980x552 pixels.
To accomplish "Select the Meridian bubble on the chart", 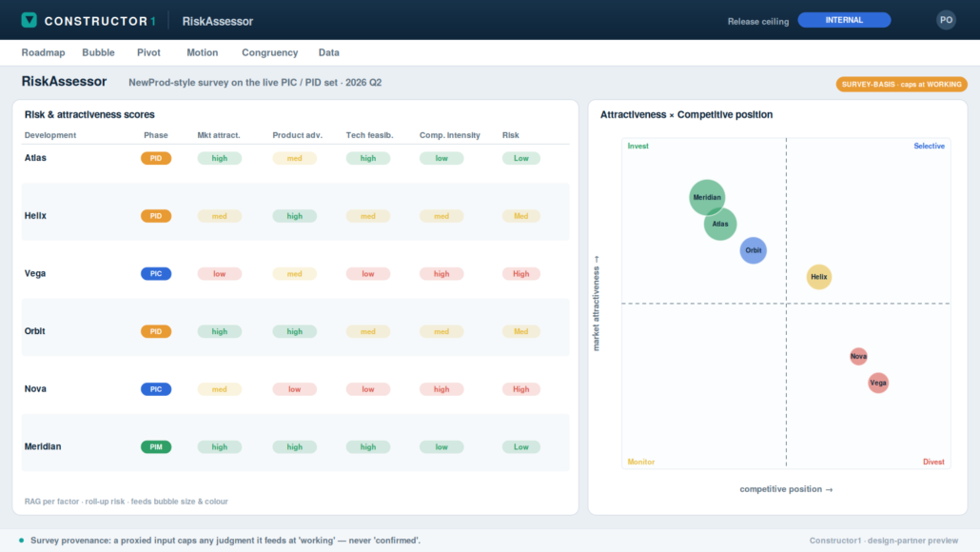I will pyautogui.click(x=707, y=197).
